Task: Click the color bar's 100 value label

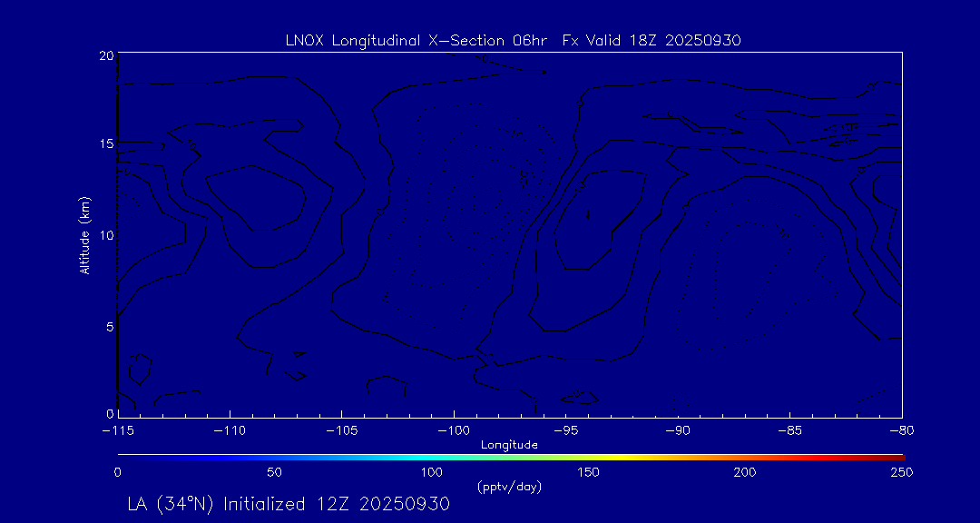Action: [x=431, y=472]
